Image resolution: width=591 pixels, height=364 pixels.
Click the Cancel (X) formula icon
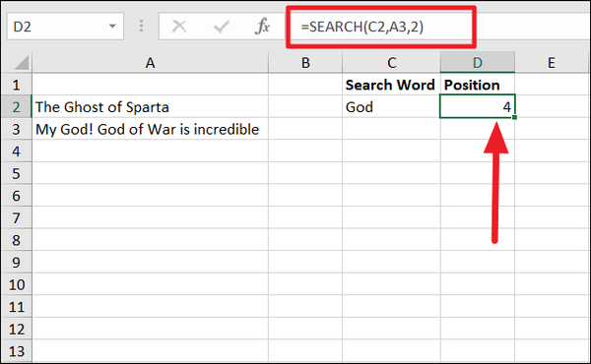(179, 27)
